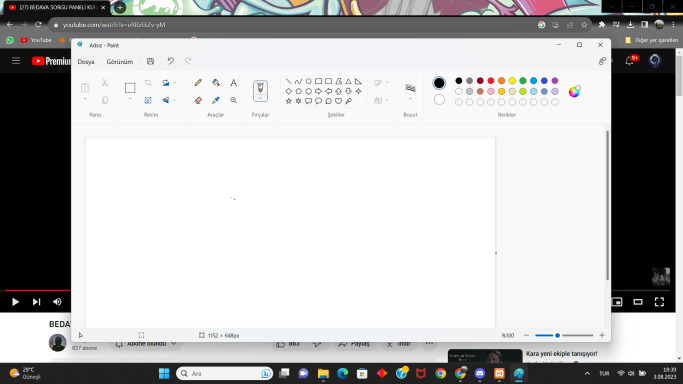Click the Paint vertical scrollbar
This screenshot has width=683, height=384.
(x=607, y=205)
